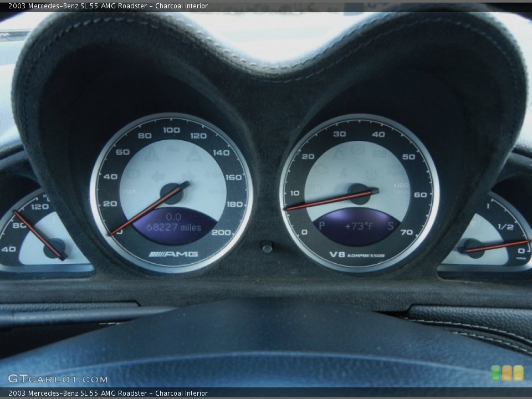
Task: Click the trip reset knob between the gauges
Action: [267, 247]
